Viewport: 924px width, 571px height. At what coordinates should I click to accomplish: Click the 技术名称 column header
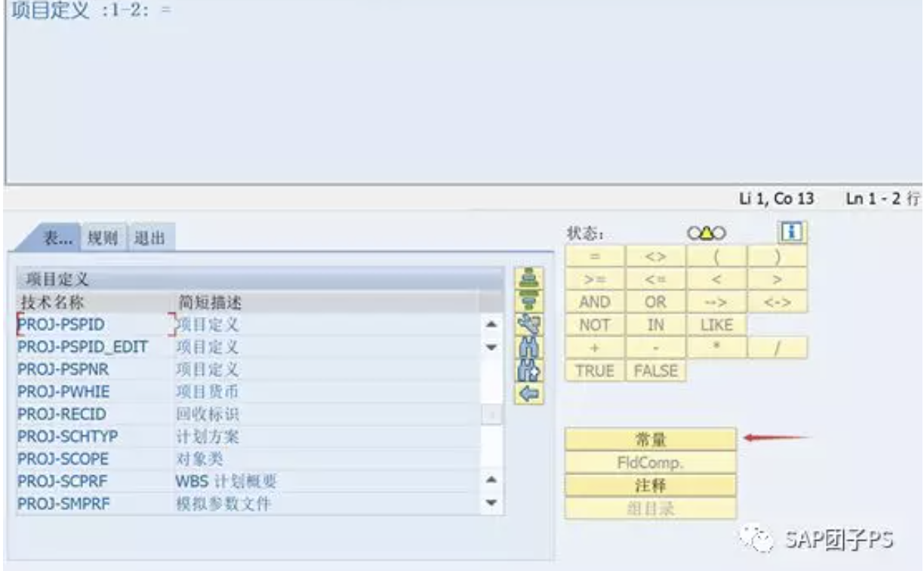pos(94,303)
